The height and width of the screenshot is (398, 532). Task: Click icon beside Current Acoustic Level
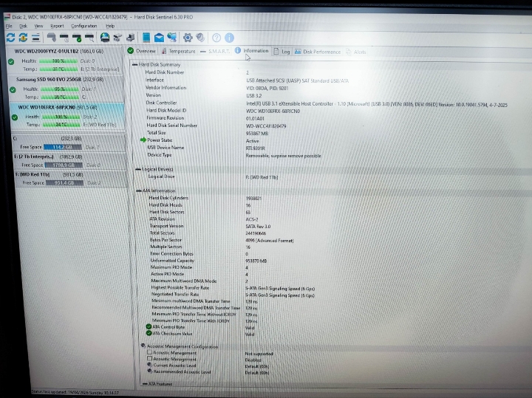pyautogui.click(x=149, y=365)
